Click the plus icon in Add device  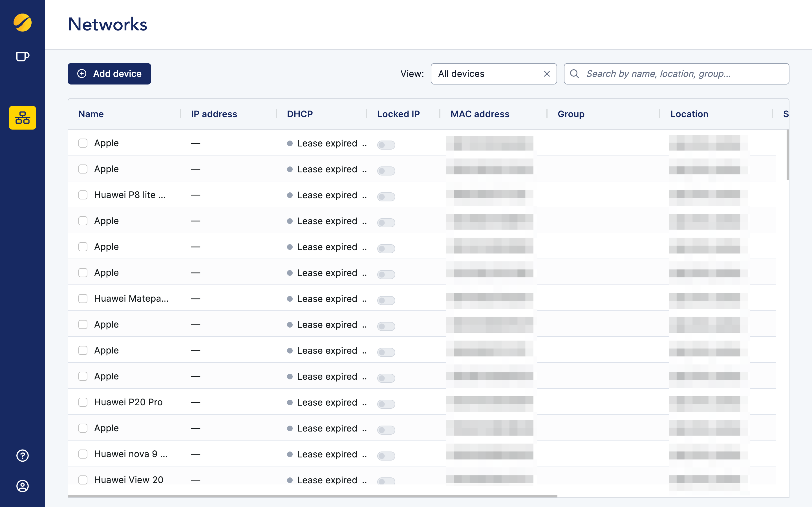(x=82, y=74)
